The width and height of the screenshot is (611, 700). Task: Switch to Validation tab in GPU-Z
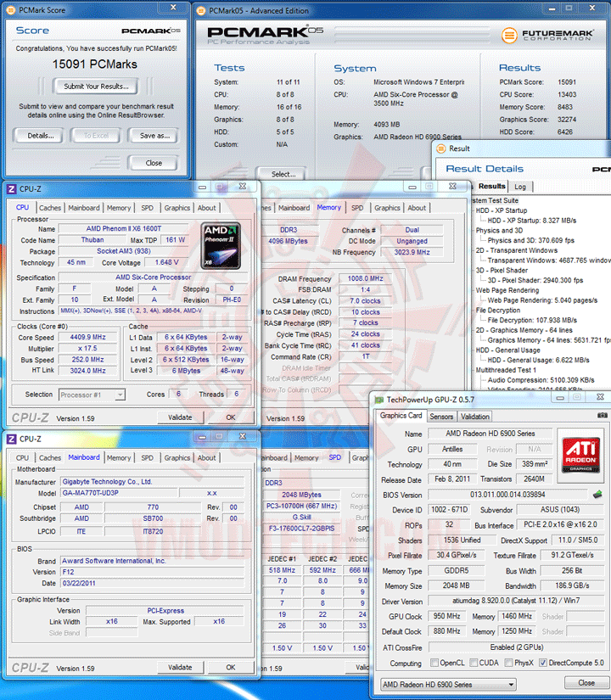point(474,417)
